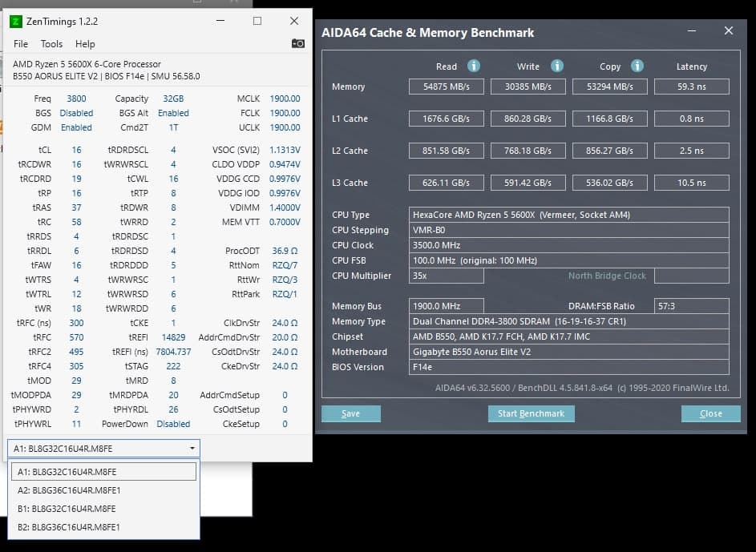
Task: Click the Capacity value 32GB
Action: (x=173, y=99)
